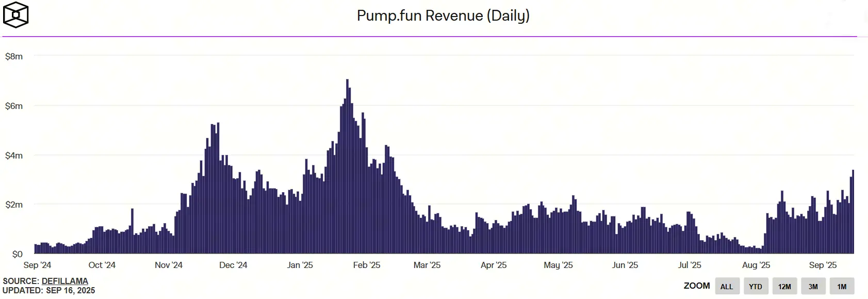Click the UPDATED: SEP 16, 2025 text
868x299 pixels.
point(49,291)
